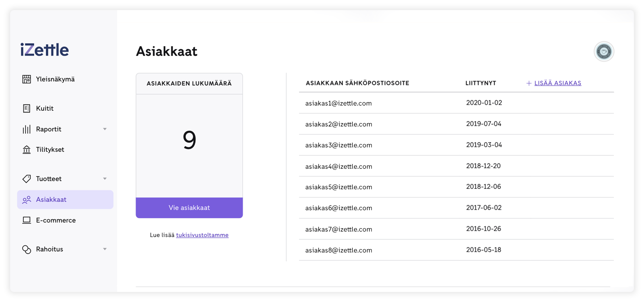The height and width of the screenshot is (302, 644).
Task: Open the profile avatar at top right
Action: [x=604, y=52]
